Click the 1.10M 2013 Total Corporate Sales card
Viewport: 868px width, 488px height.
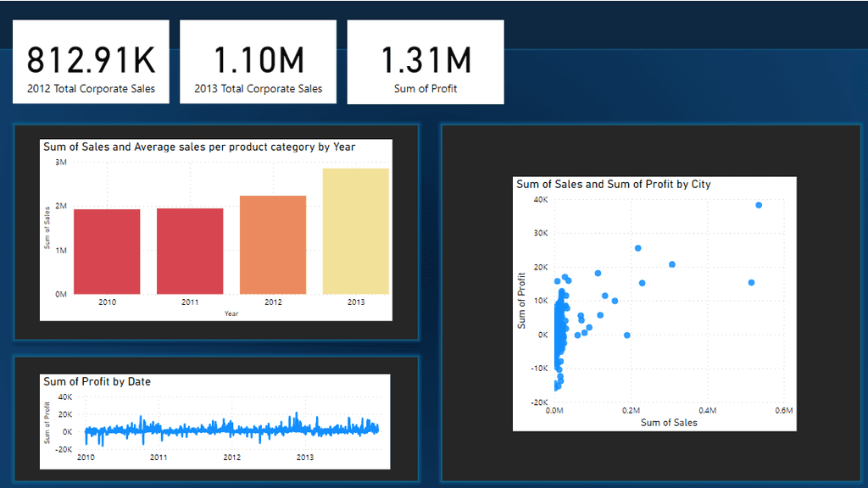[x=258, y=59]
